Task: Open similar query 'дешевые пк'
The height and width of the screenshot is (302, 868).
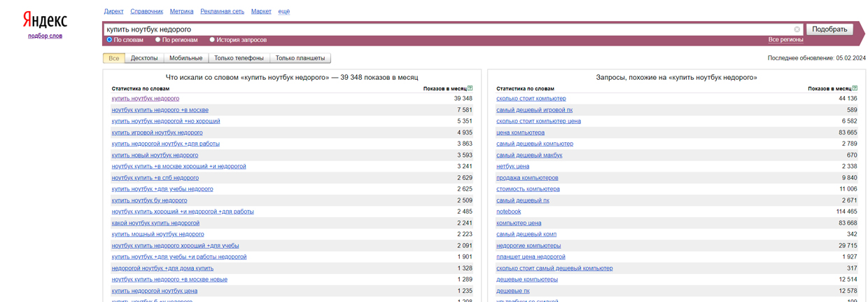Action: coord(513,291)
